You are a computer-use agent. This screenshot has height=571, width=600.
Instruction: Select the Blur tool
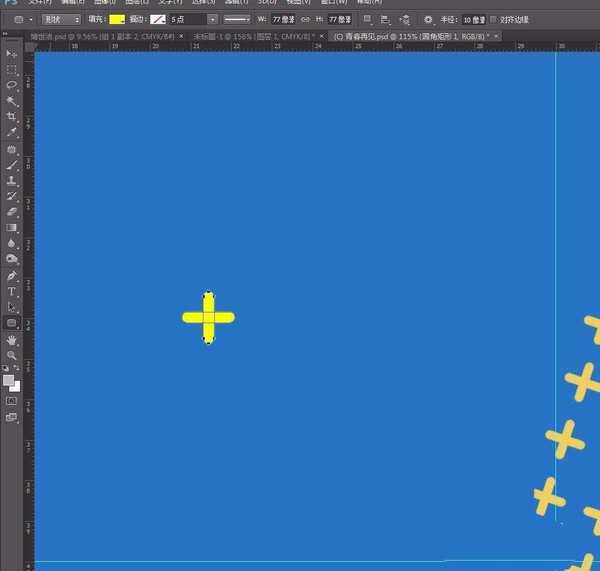point(11,243)
